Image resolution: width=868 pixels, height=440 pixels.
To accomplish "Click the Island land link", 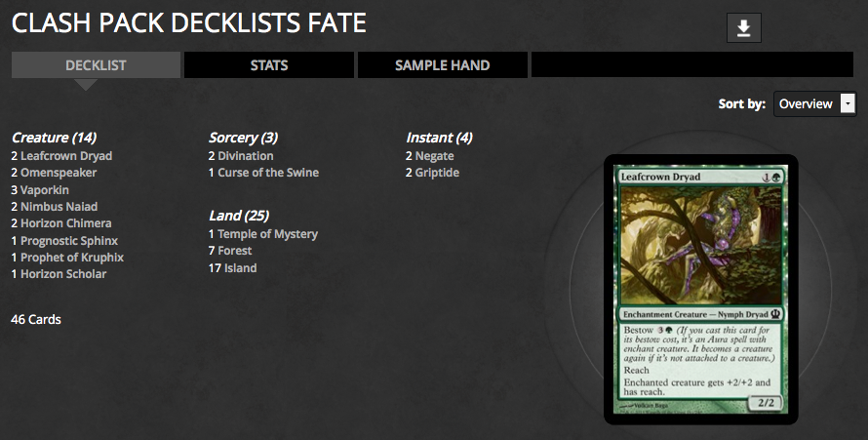I will (240, 268).
